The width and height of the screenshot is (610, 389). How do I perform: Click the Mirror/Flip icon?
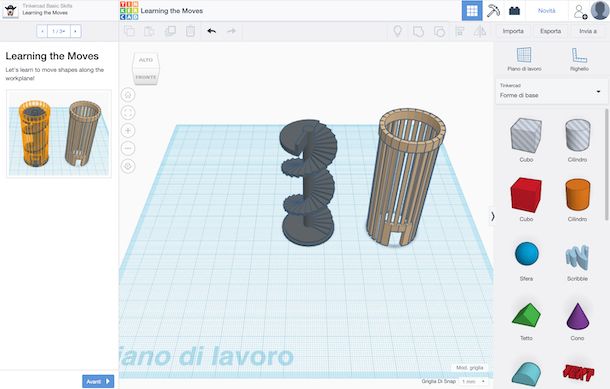(480, 32)
